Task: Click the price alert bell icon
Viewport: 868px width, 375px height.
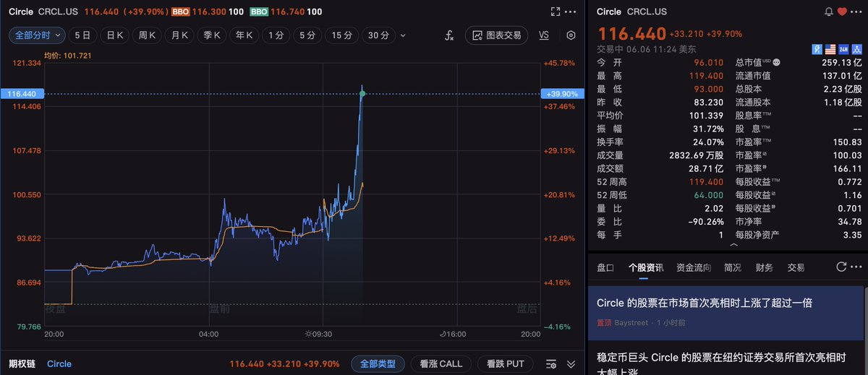Action: pyautogui.click(x=829, y=12)
